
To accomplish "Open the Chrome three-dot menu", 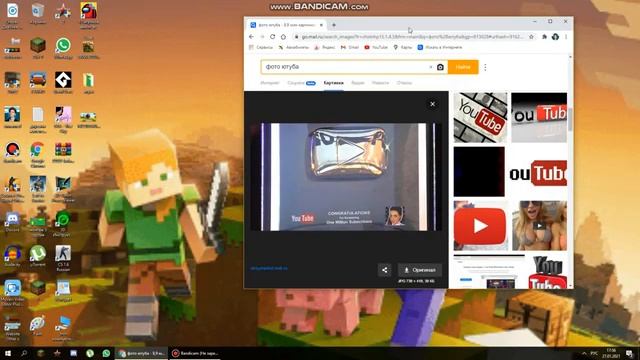I will 566,37.
